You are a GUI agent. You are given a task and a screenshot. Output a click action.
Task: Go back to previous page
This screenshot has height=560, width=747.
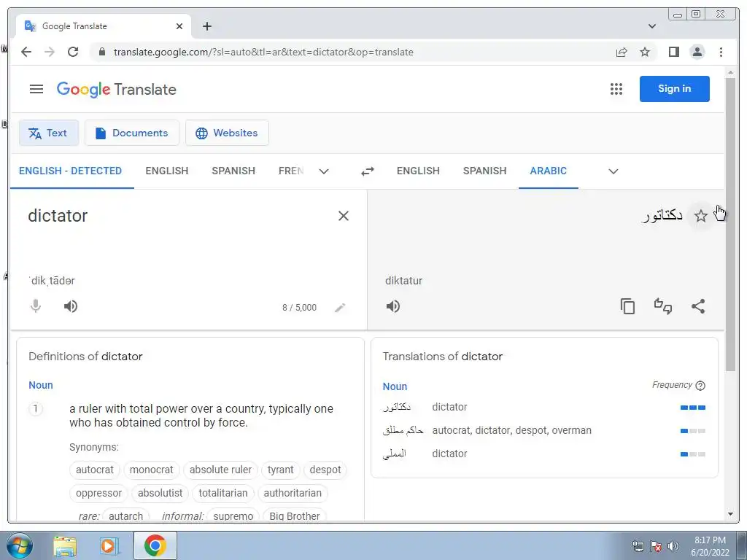coord(26,52)
